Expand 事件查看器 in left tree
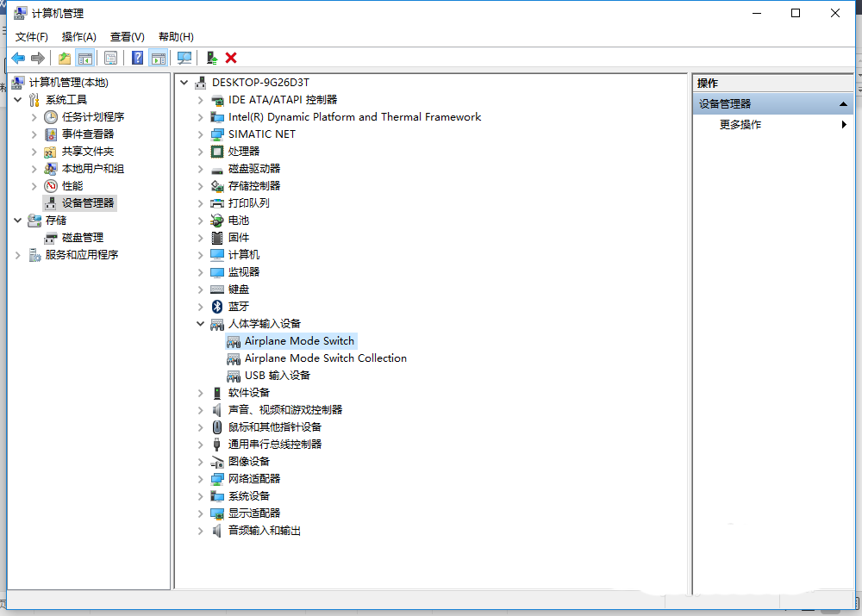The height and width of the screenshot is (616, 862). coord(34,134)
